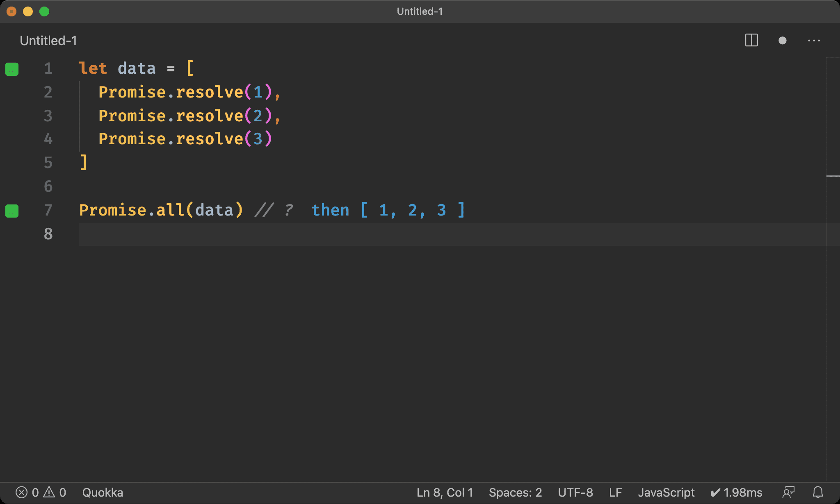Open the Spaces: 2 indentation selector
This screenshot has height=504, width=840.
coord(515,492)
